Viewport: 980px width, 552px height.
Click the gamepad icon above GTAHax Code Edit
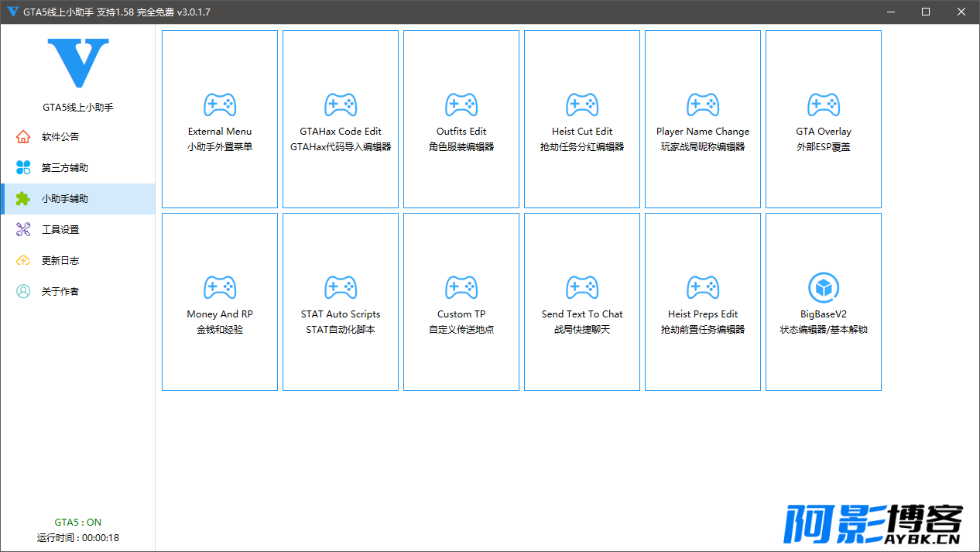tap(341, 105)
